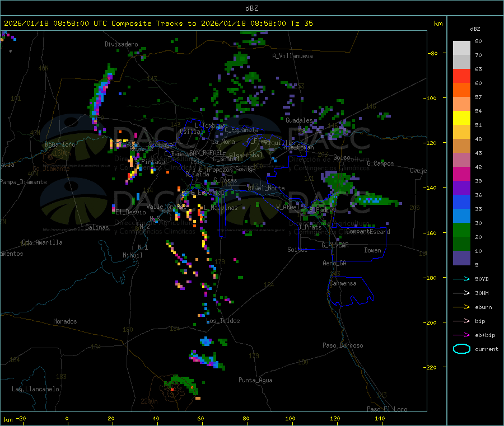Click the A_Villanueva map label
The image size is (504, 426).
point(292,56)
